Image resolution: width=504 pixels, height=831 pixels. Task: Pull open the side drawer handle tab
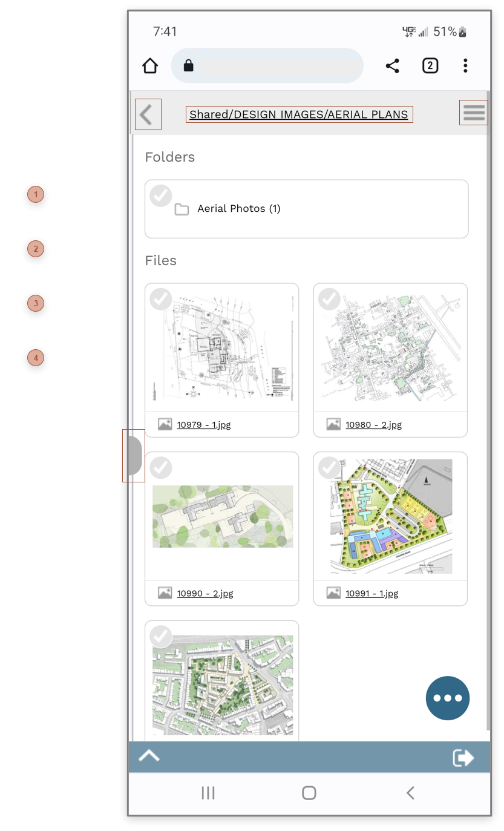pyautogui.click(x=134, y=456)
